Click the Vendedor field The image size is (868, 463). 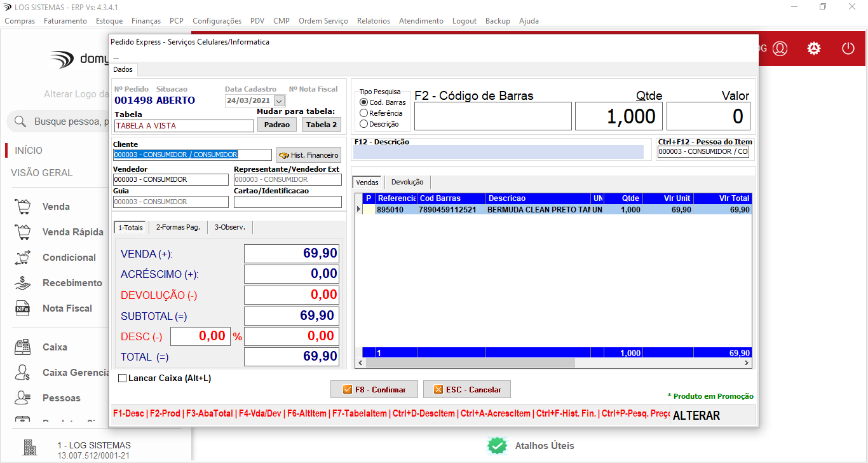tap(170, 179)
